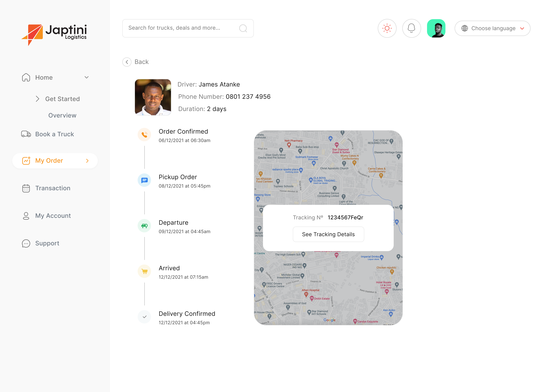Click the Order Confirmed phone icon

(x=144, y=134)
